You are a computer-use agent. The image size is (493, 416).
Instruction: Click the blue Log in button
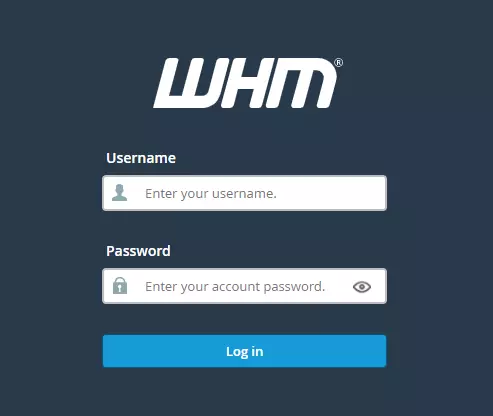pos(245,351)
